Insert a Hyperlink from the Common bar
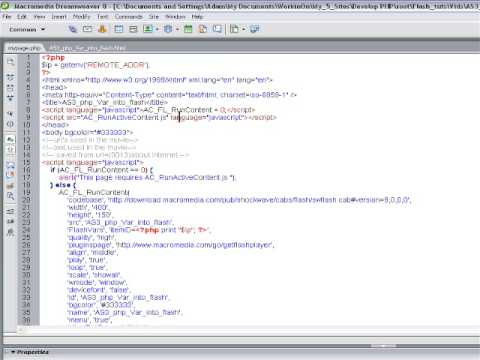Image resolution: width=480 pixels, height=360 pixels. click(x=73, y=29)
